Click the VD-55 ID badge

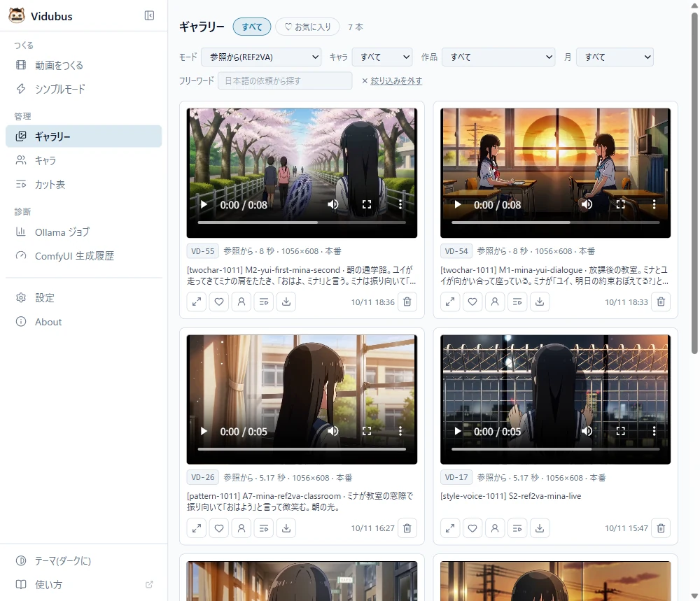203,251
